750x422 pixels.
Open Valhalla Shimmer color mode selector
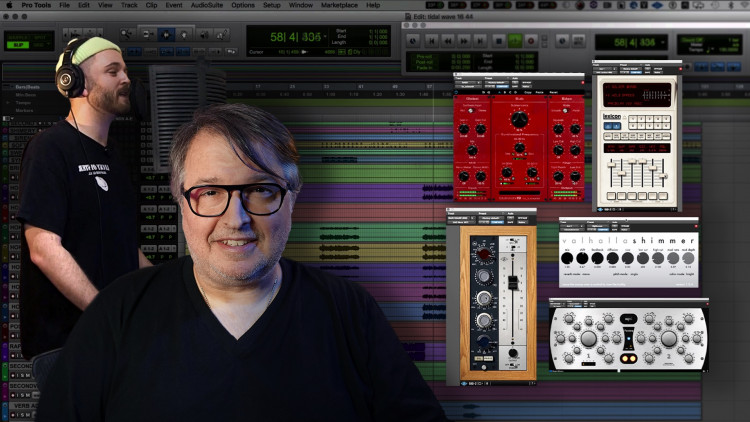[683, 274]
